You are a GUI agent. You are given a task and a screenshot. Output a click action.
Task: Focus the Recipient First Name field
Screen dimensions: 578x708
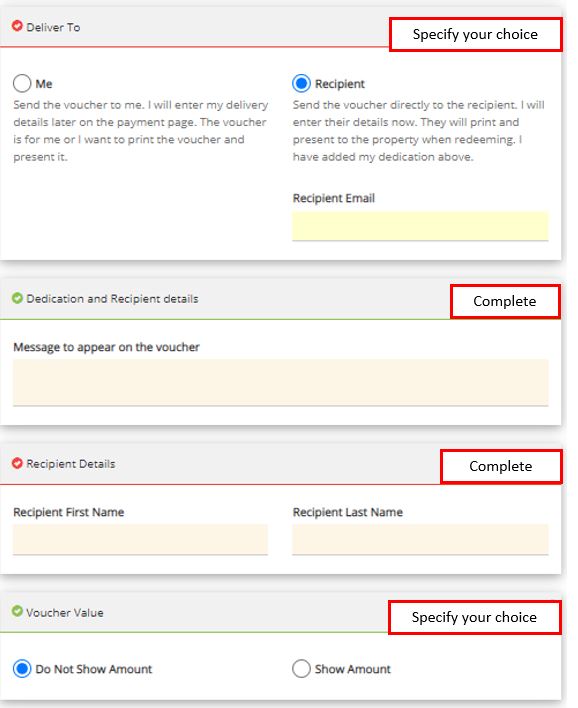pos(140,540)
